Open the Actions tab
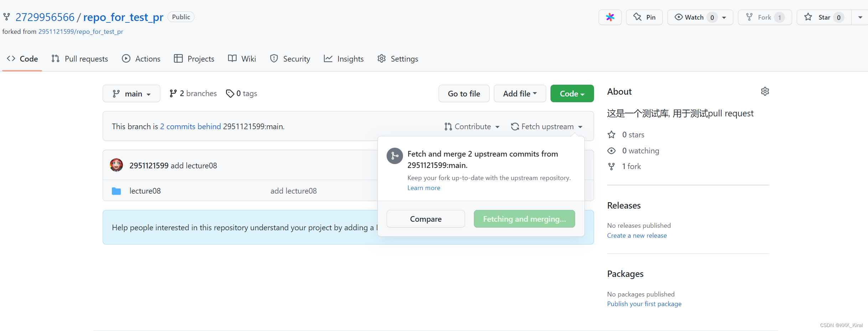Image resolution: width=868 pixels, height=331 pixels. [141, 59]
